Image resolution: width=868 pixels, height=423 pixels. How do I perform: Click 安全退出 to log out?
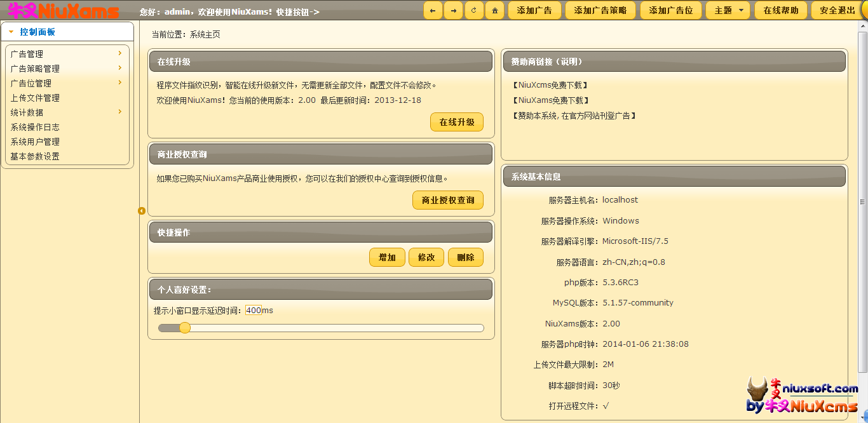[837, 10]
